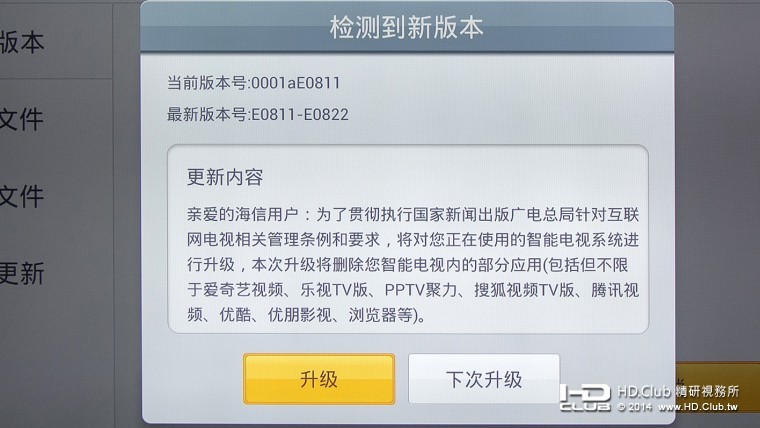Click the 检测到新版本 dialog title bar
This screenshot has height=428, width=760.
coord(407,27)
